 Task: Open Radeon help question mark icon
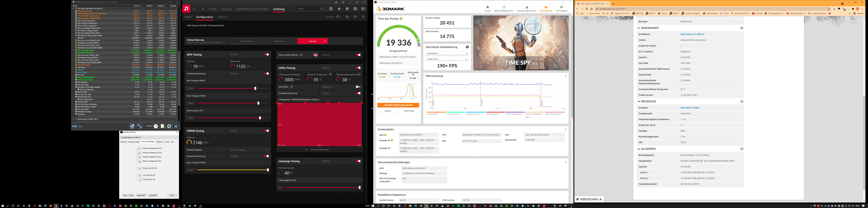343,2
